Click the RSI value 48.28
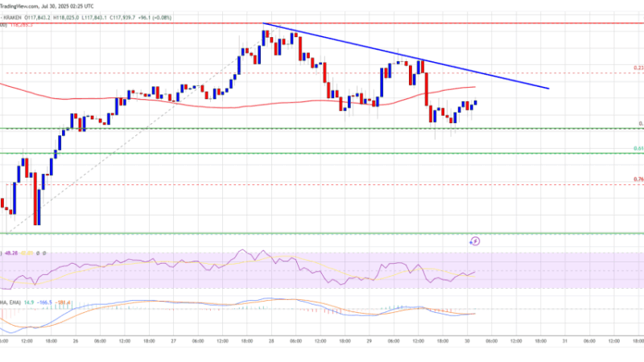The width and height of the screenshot is (644, 362). tap(11, 253)
